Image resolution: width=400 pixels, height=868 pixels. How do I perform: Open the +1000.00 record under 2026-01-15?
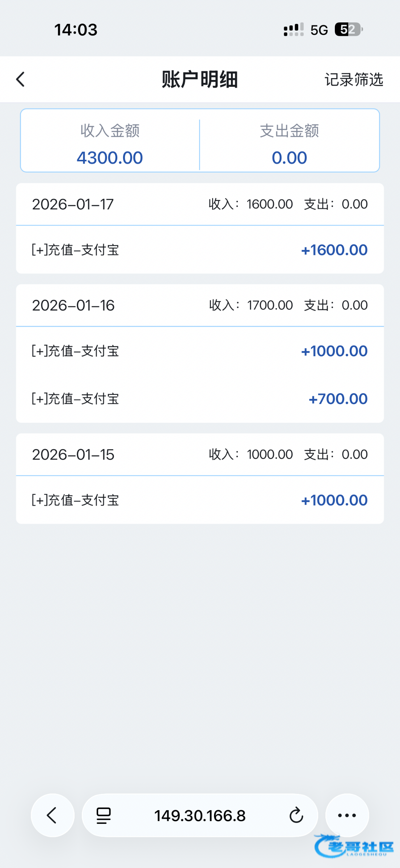pos(200,500)
